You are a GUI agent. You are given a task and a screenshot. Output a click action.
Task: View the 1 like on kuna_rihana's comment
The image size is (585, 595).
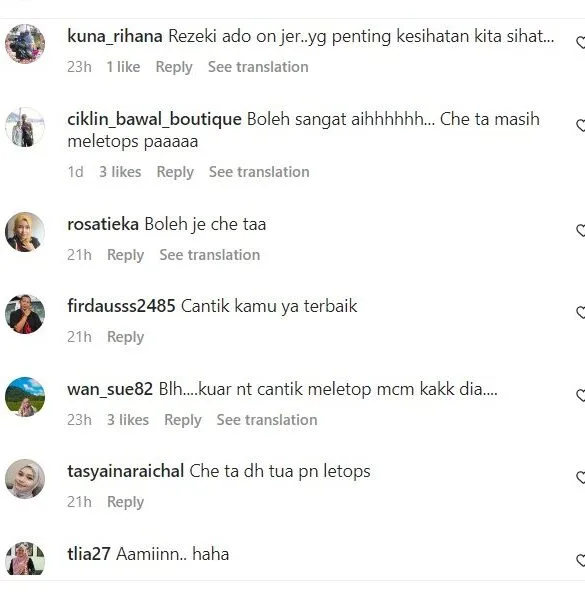(x=123, y=67)
